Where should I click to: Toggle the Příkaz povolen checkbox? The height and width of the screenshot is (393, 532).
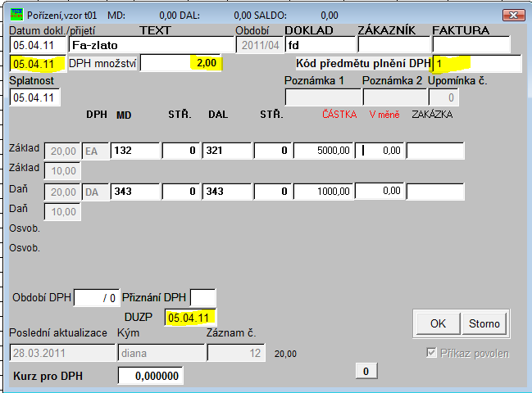coord(431,353)
